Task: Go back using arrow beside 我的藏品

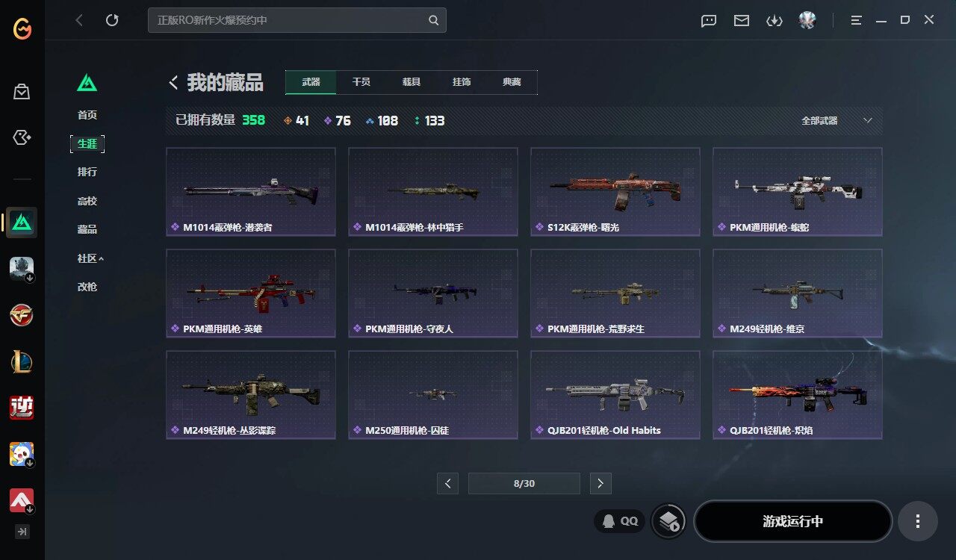Action: (173, 83)
